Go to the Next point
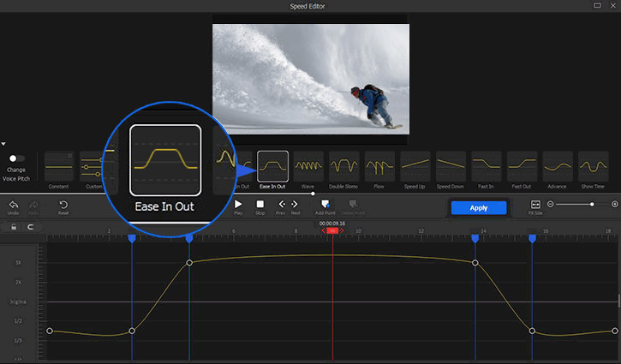This screenshot has width=621, height=364. 296,206
